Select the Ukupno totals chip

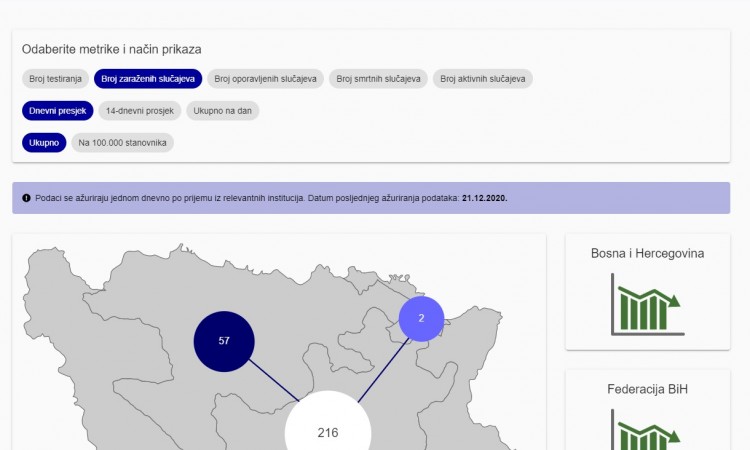click(44, 143)
